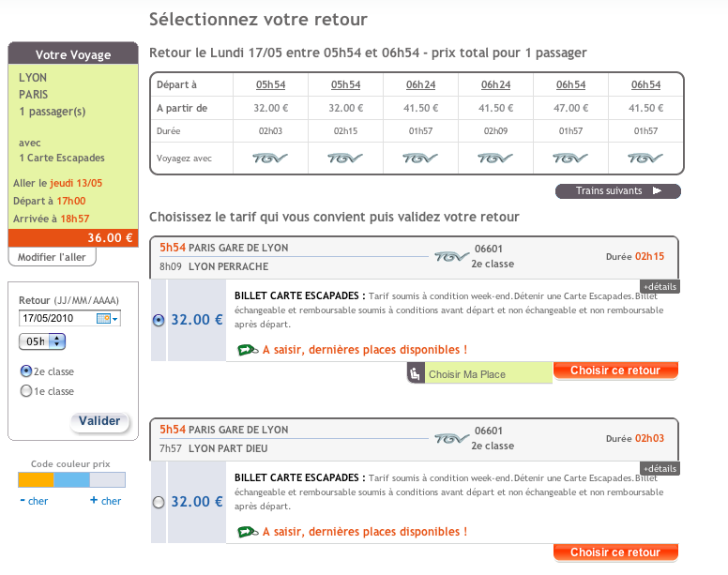Screen dimensions: 728x575
Task: Click the arrow icon on Trains suivants
Action: pyautogui.click(x=657, y=191)
